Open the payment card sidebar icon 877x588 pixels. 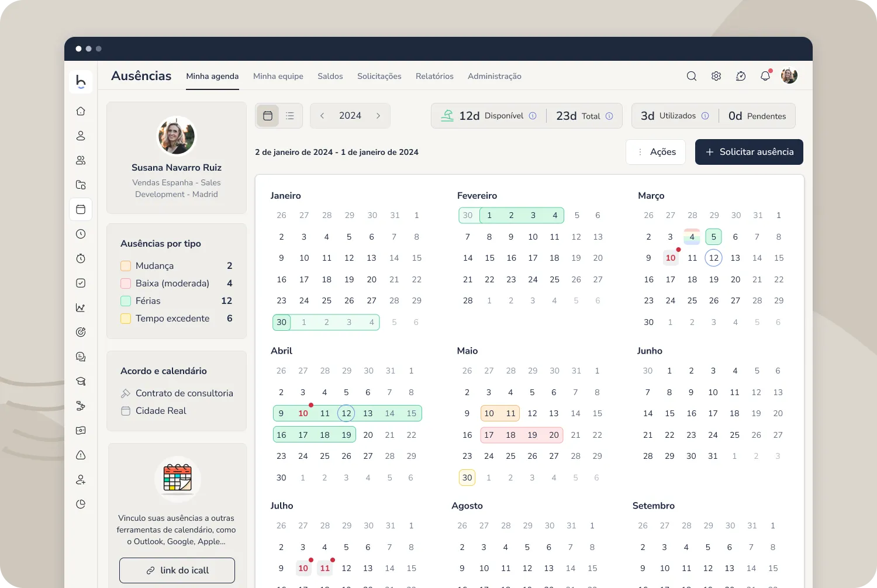pos(81,430)
